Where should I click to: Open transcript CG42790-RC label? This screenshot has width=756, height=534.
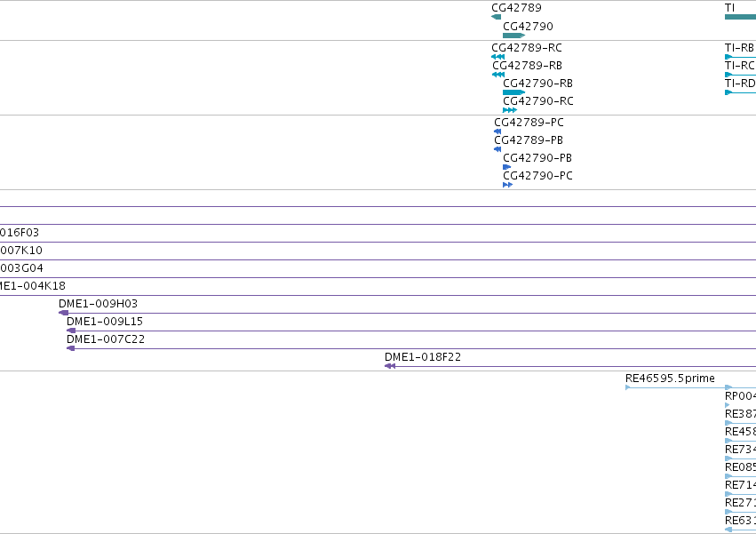pos(538,101)
